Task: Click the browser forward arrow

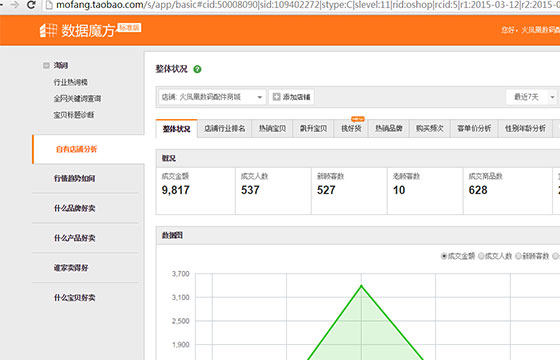Action: [x=15, y=5]
